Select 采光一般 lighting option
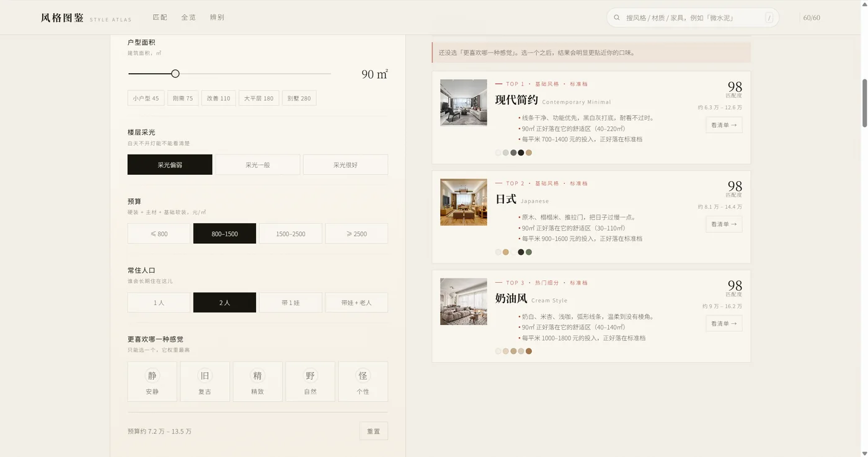Viewport: 868px width, 457px height. point(258,165)
